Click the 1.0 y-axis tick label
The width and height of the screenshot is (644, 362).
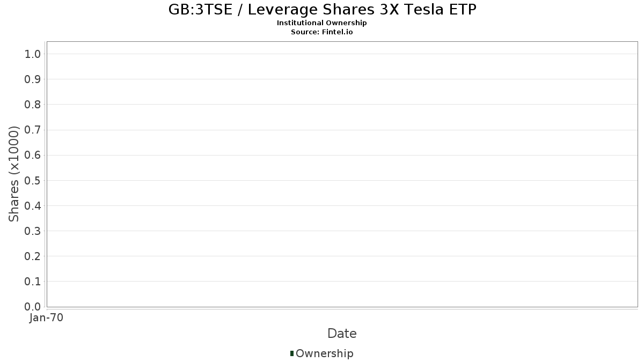pyautogui.click(x=33, y=54)
